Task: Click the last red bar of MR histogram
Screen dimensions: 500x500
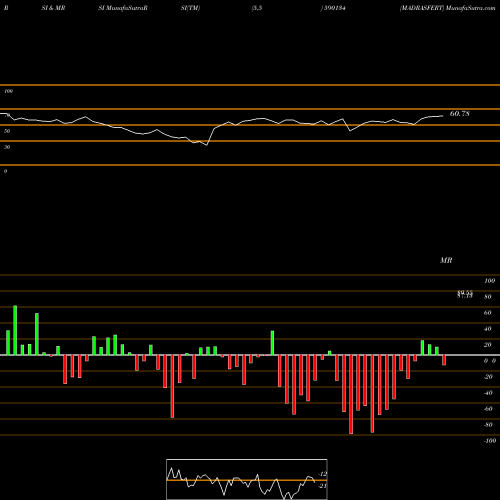Action: (x=444, y=360)
